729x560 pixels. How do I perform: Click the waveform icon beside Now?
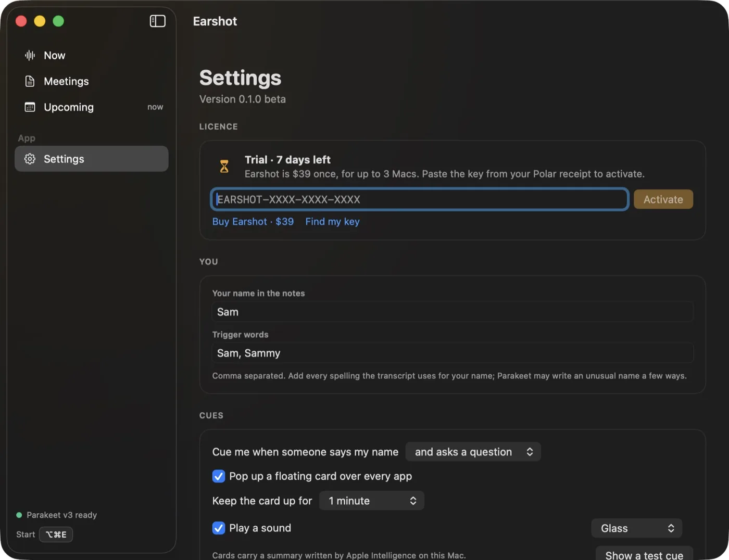[30, 55]
